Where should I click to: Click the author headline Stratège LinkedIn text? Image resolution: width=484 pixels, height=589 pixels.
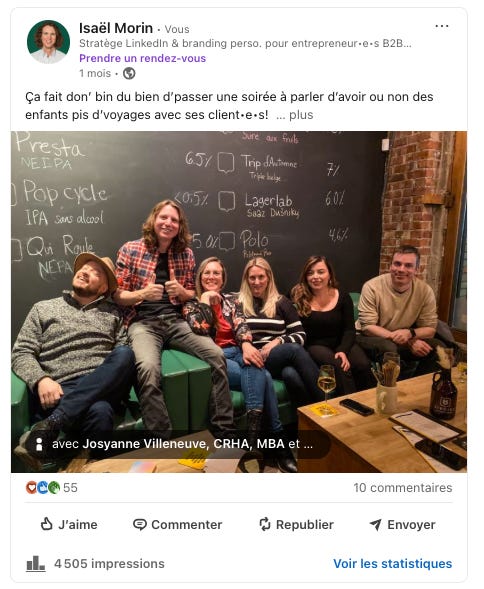(x=245, y=44)
